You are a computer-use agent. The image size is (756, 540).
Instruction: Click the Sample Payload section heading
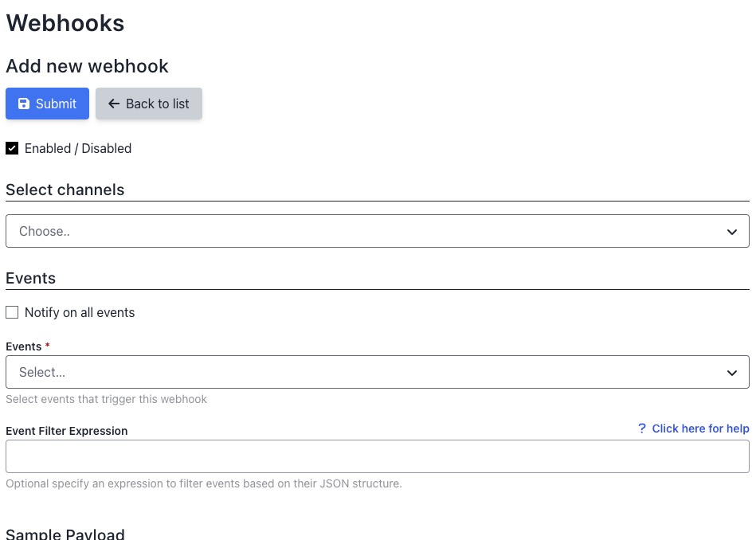65,532
